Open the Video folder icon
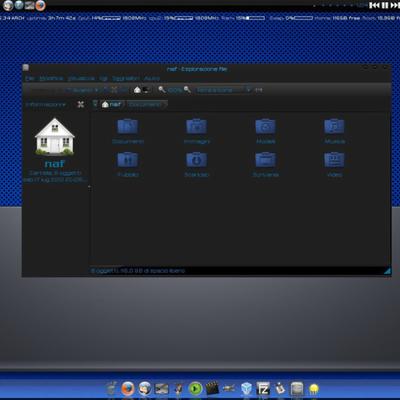400x400 pixels. click(x=334, y=160)
